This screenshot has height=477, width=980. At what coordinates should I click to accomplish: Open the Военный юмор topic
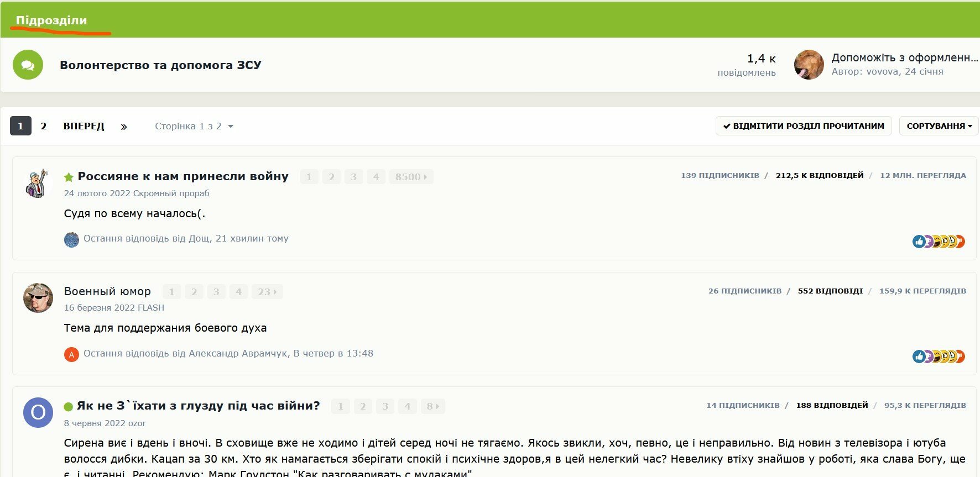(107, 291)
